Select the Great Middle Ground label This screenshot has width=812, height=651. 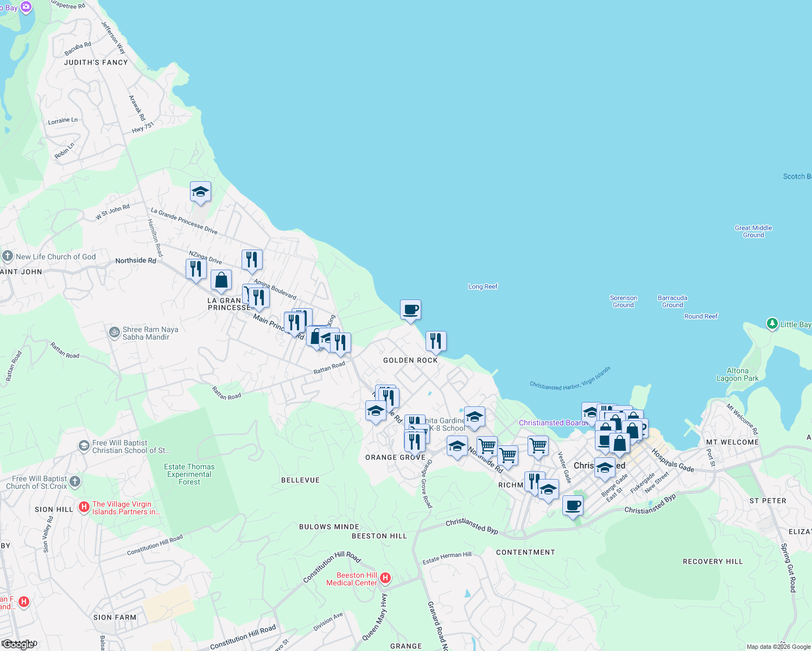(753, 232)
